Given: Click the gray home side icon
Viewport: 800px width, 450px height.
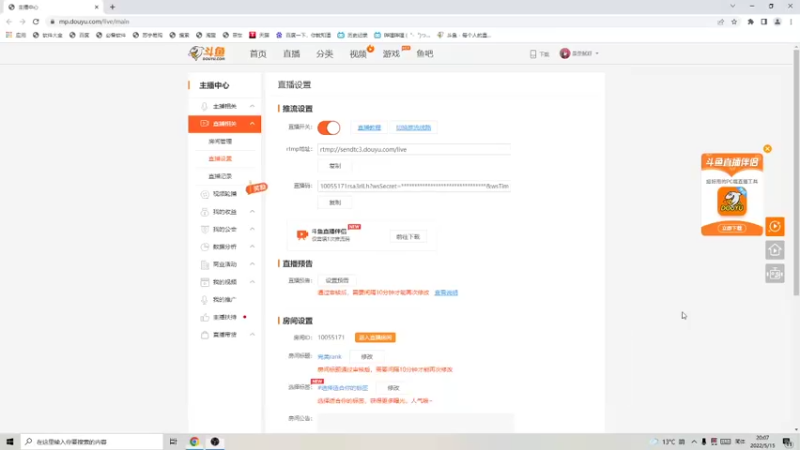Looking at the screenshot, I should click(x=774, y=250).
